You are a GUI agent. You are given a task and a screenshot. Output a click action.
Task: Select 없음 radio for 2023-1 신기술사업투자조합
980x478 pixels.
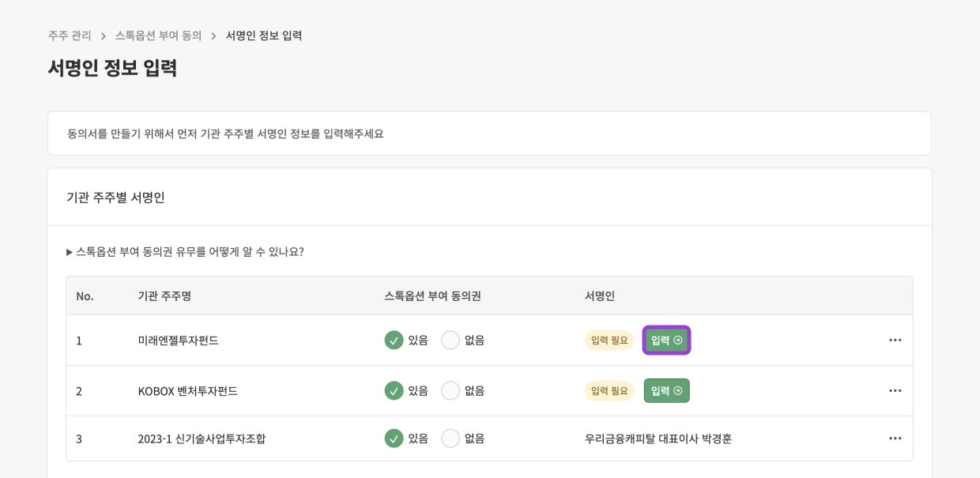point(450,438)
